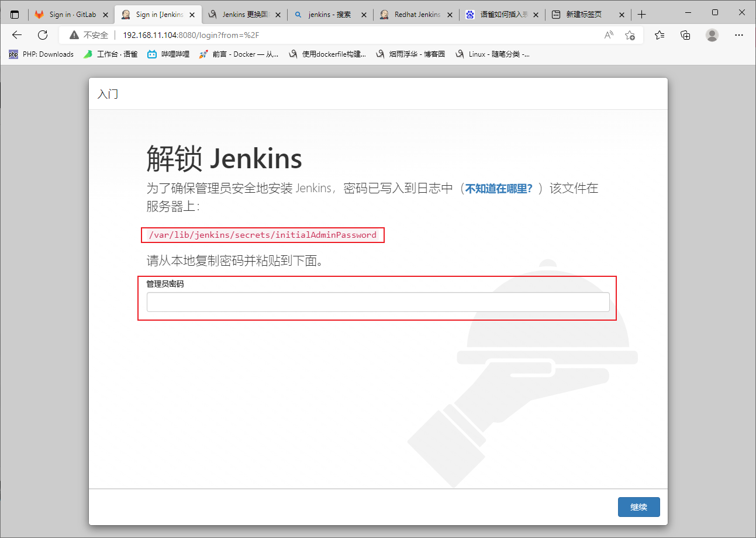
Task: Close the jenkins - 搜索 tab
Action: coord(365,15)
